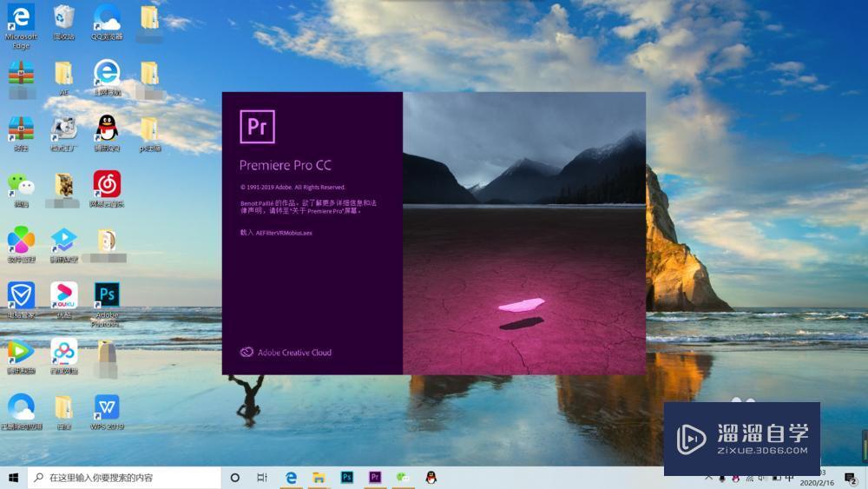Screen dimensions: 868x489
Task: Click Pr logo on Premiere splash screen
Action: coord(258,127)
